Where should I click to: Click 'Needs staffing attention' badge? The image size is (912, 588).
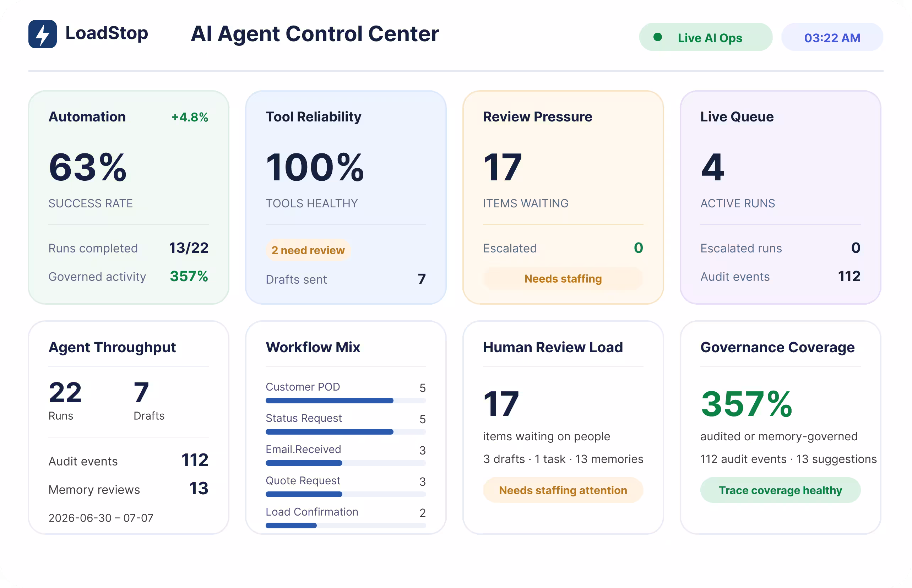point(563,490)
